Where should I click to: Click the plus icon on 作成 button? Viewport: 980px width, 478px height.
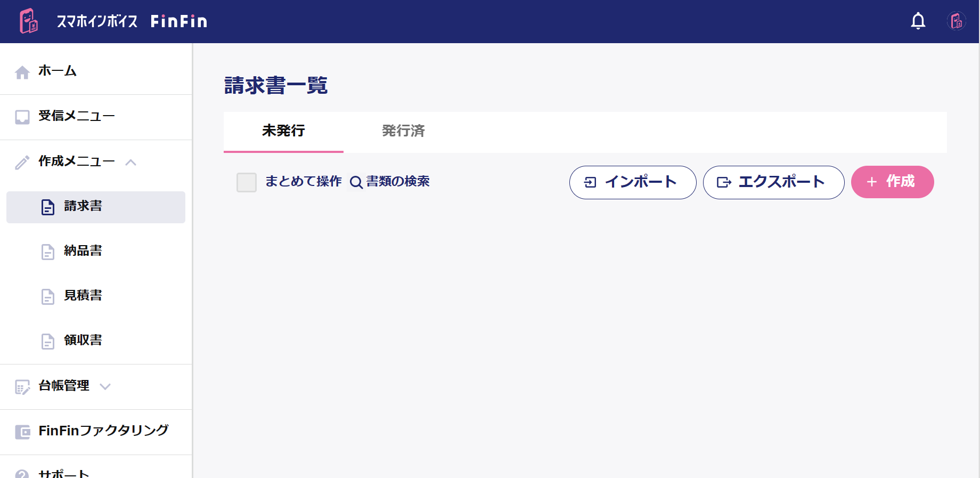872,182
